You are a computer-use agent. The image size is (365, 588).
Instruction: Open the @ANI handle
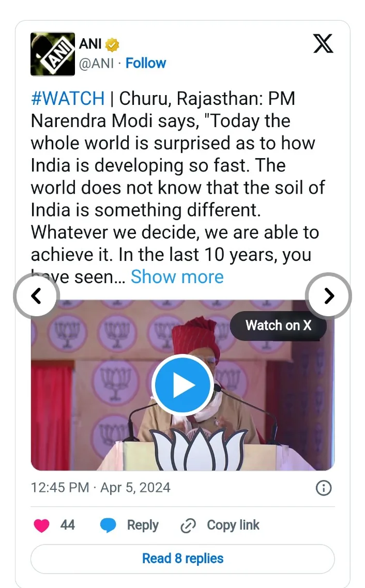pyautogui.click(x=96, y=63)
